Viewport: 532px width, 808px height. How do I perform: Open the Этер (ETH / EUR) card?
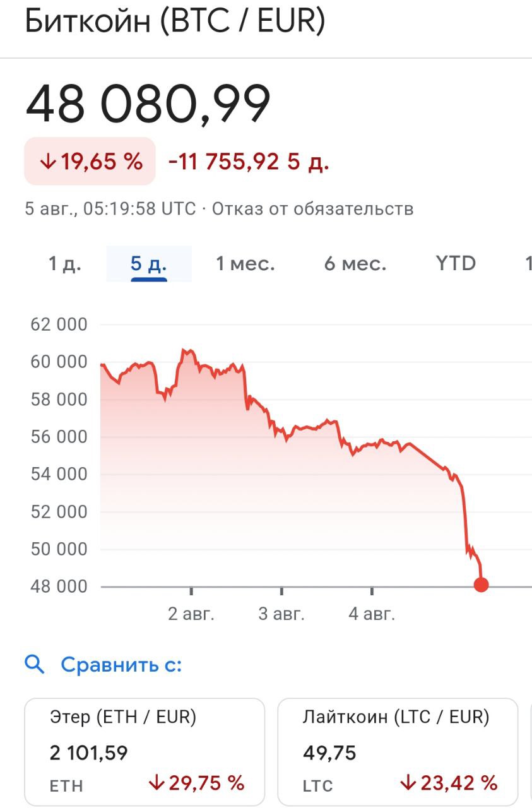point(144,751)
